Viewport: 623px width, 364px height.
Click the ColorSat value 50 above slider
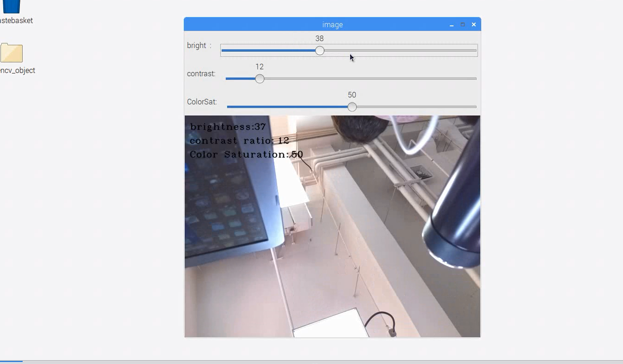pos(352,95)
